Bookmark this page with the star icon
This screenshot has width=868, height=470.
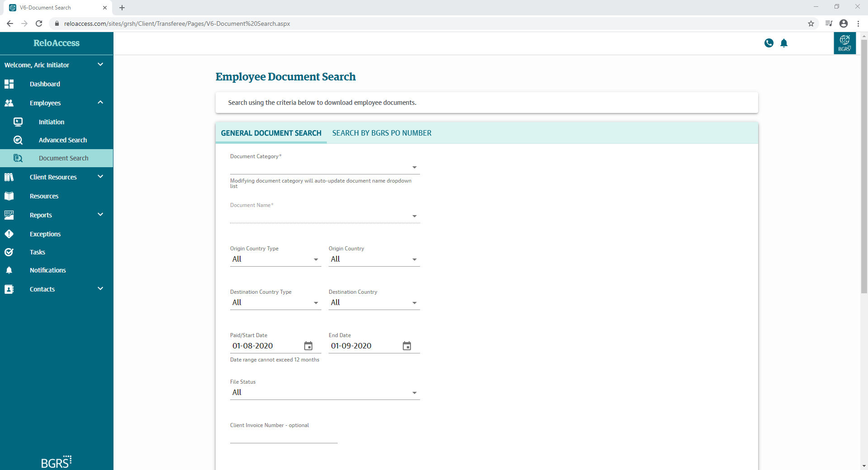[x=811, y=23]
